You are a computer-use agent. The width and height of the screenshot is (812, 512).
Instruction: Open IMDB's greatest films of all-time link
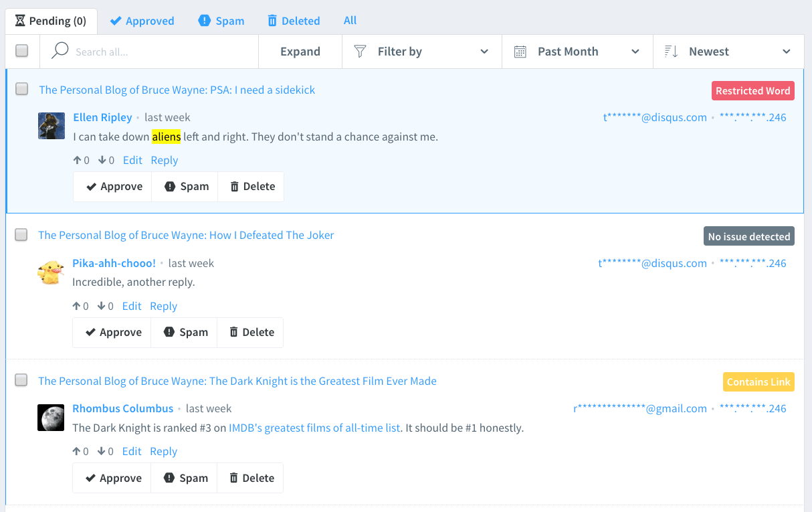click(x=314, y=428)
